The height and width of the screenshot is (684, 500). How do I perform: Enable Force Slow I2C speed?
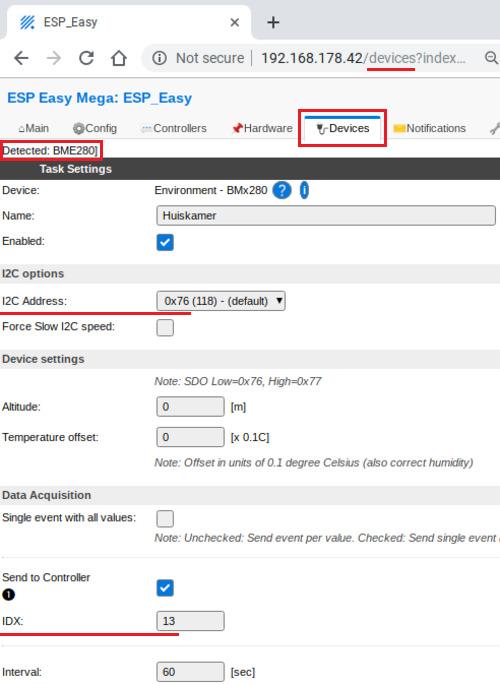tap(165, 328)
